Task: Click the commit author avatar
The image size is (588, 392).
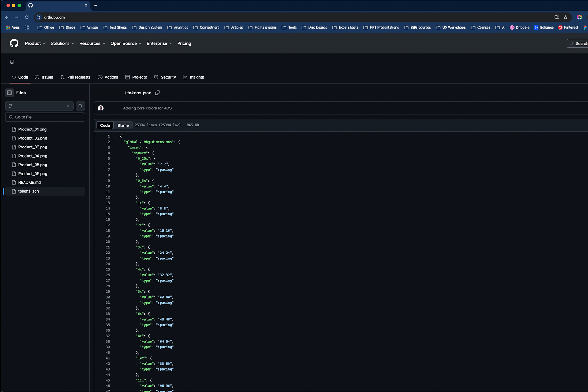Action: [x=101, y=108]
